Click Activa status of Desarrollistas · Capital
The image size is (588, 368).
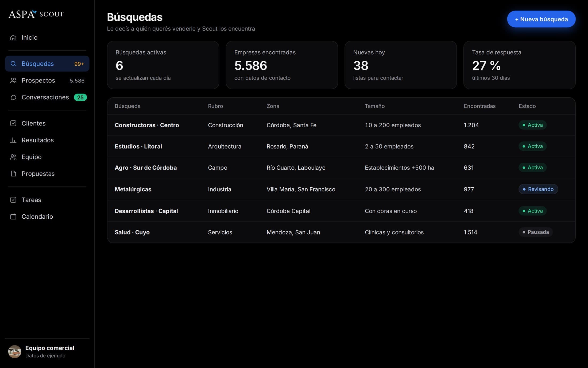coord(532,211)
